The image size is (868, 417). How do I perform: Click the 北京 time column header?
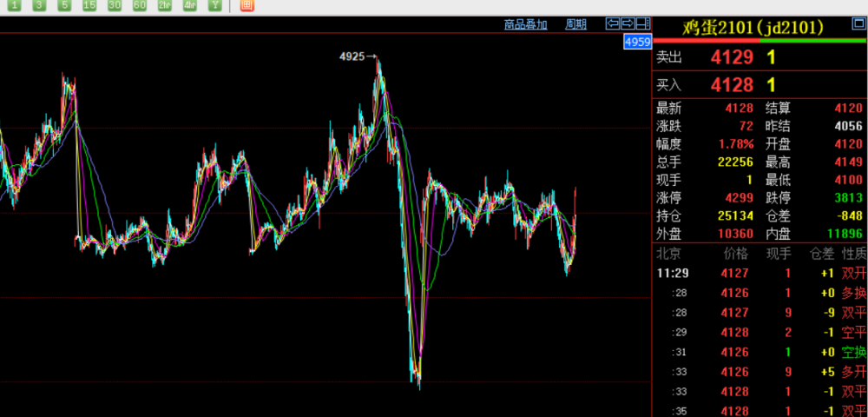click(x=668, y=255)
